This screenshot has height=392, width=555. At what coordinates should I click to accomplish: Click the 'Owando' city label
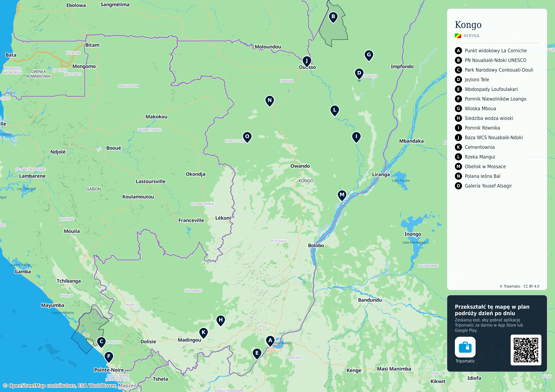click(300, 166)
